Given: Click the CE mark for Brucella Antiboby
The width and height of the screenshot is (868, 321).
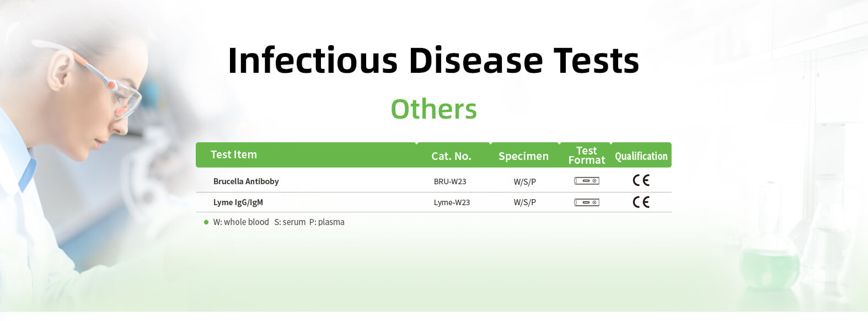Looking at the screenshot, I should click(x=641, y=180).
